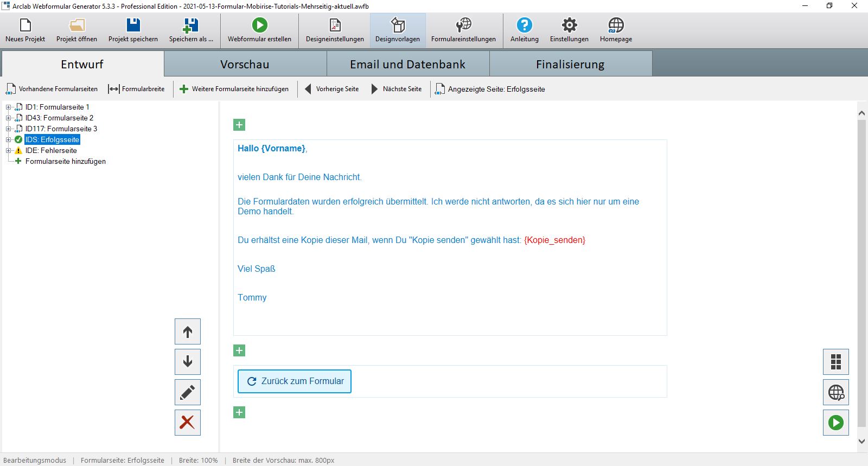The image size is (868, 466).
Task: Click Breite der Vorschau status entry
Action: (283, 460)
